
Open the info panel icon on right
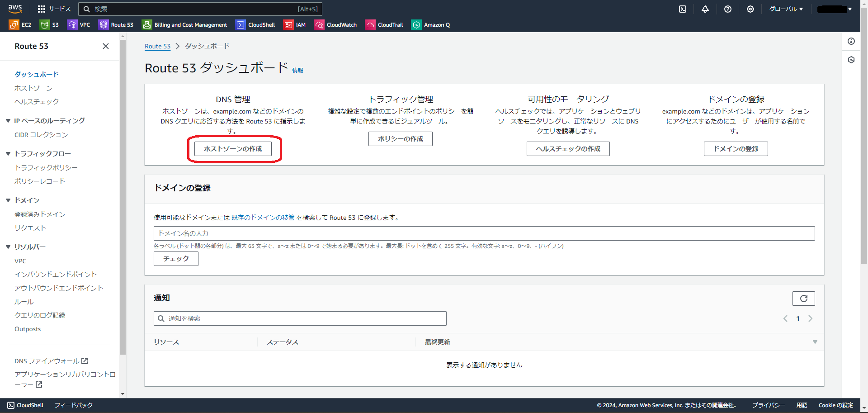click(x=851, y=41)
